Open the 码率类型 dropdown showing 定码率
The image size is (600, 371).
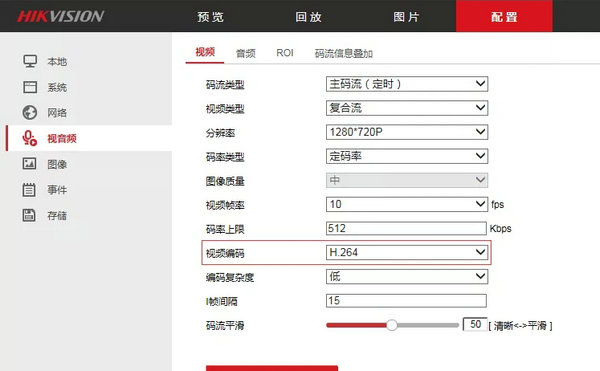(x=407, y=156)
